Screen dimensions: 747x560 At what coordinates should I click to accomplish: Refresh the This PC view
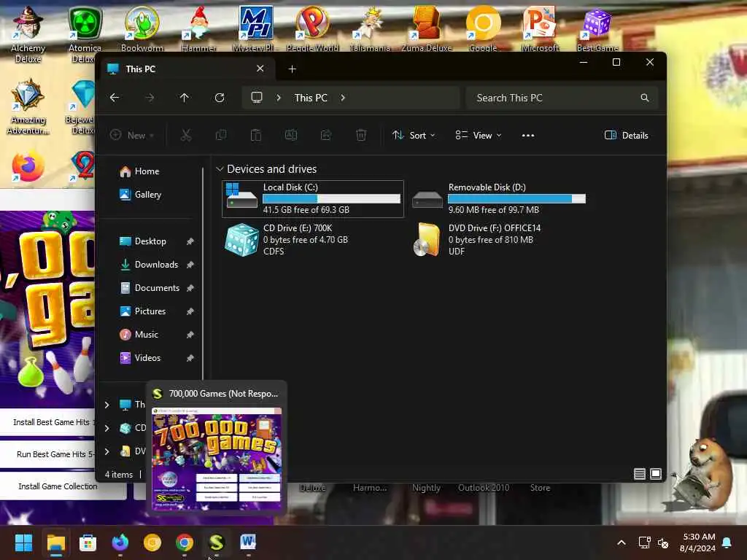click(x=220, y=98)
